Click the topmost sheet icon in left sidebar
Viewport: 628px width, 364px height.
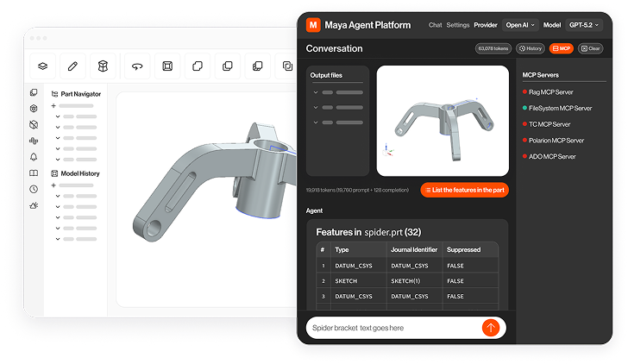click(34, 92)
